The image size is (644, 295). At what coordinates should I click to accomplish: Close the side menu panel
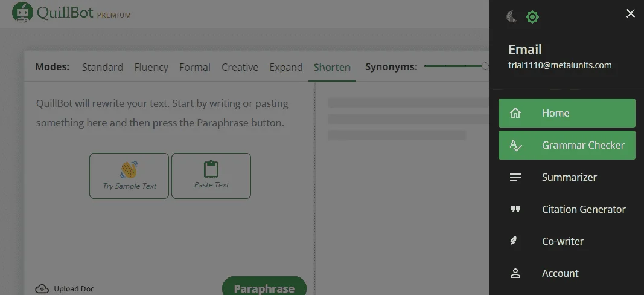(631, 13)
